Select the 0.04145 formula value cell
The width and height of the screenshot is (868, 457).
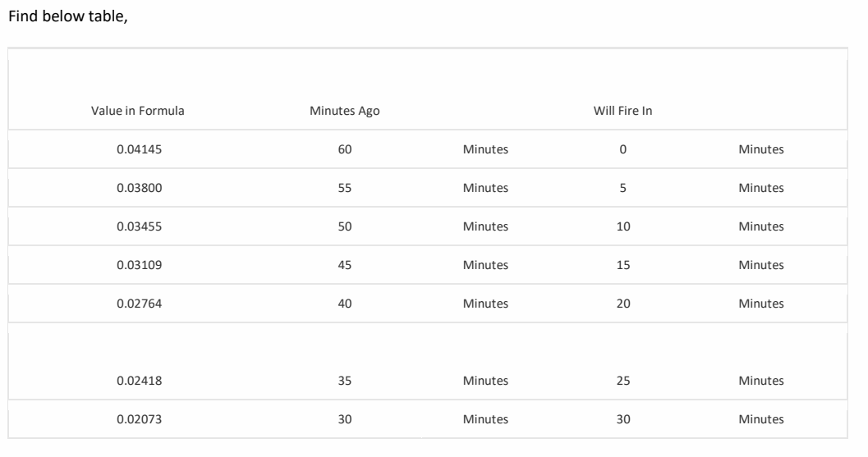tap(139, 149)
